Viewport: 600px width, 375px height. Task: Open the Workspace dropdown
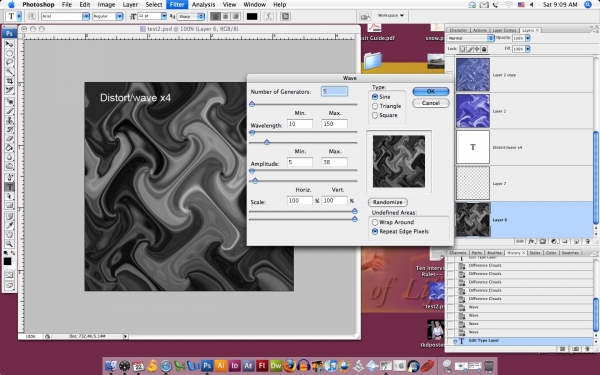[391, 16]
